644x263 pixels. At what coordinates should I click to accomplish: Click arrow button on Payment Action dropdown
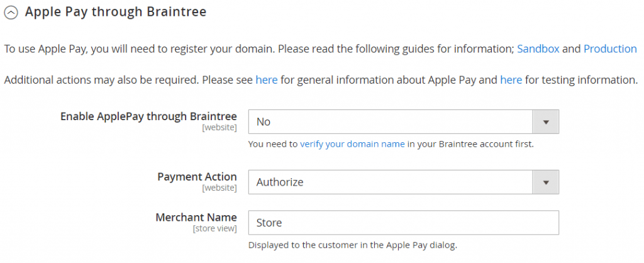tap(546, 182)
